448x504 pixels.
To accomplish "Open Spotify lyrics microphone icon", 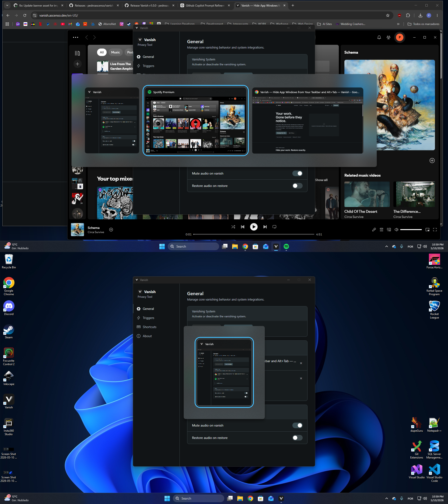I will 374,230.
